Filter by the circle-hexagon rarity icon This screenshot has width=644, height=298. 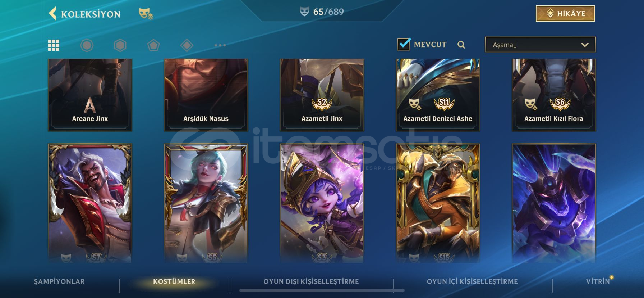(x=87, y=45)
